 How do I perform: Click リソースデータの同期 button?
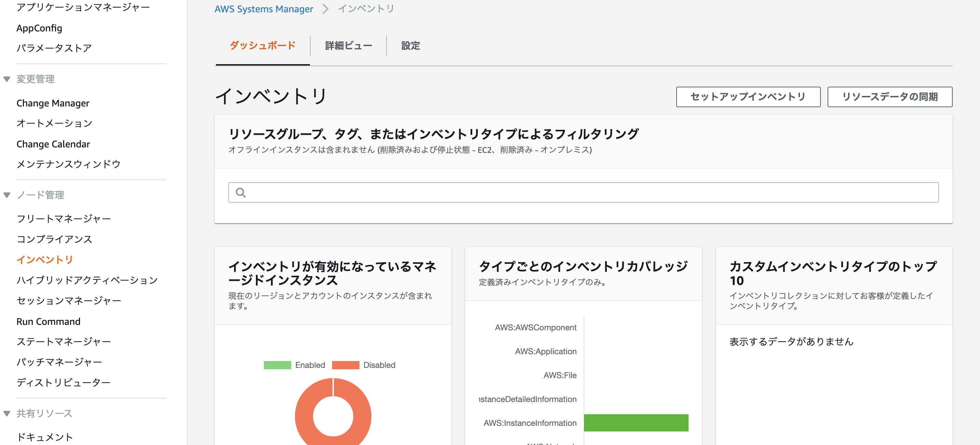tap(890, 97)
